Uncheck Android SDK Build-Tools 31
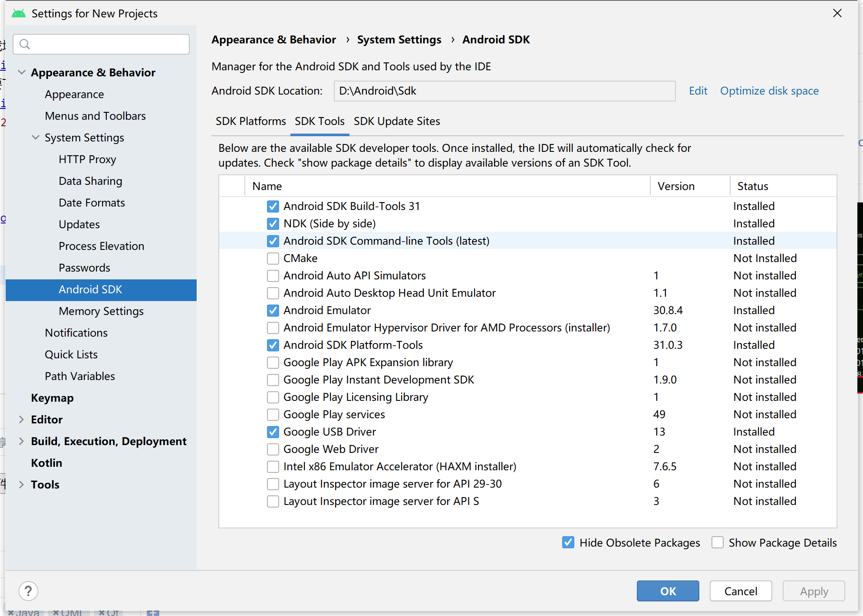This screenshot has height=616, width=863. click(x=273, y=206)
